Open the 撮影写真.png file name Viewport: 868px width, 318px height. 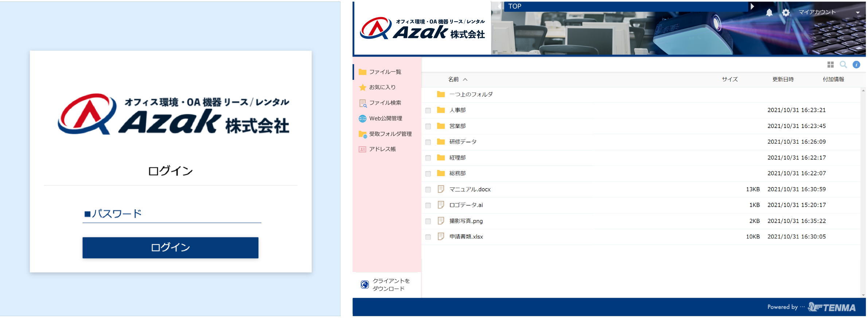(x=466, y=221)
